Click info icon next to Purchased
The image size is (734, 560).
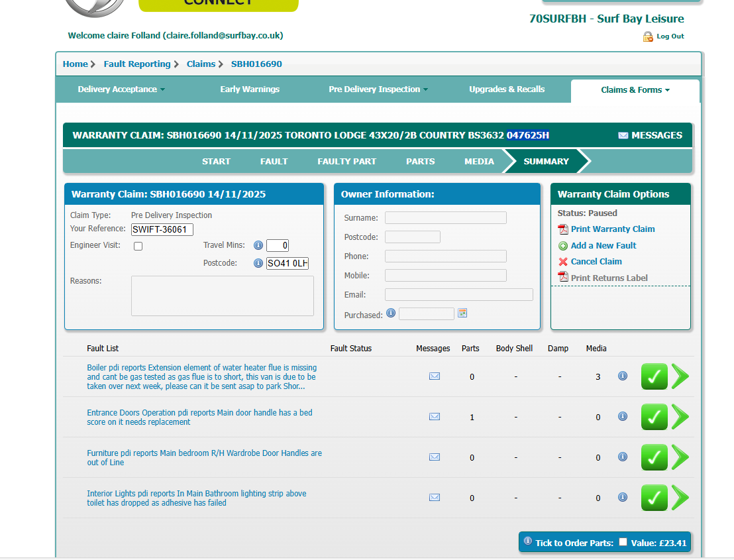tap(391, 313)
